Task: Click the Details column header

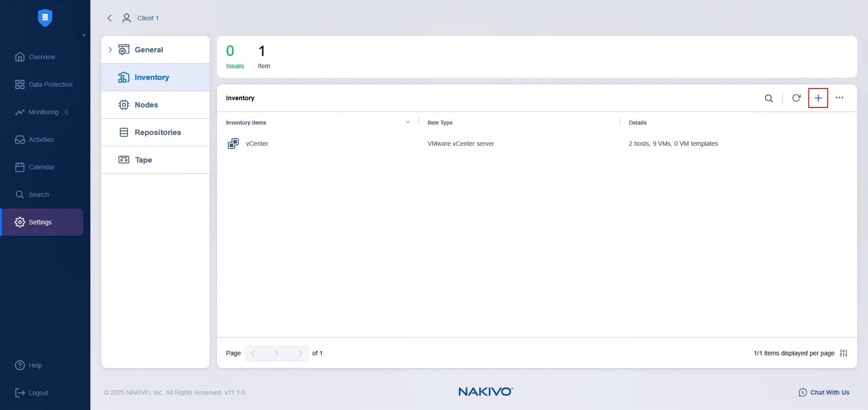Action: [x=637, y=123]
